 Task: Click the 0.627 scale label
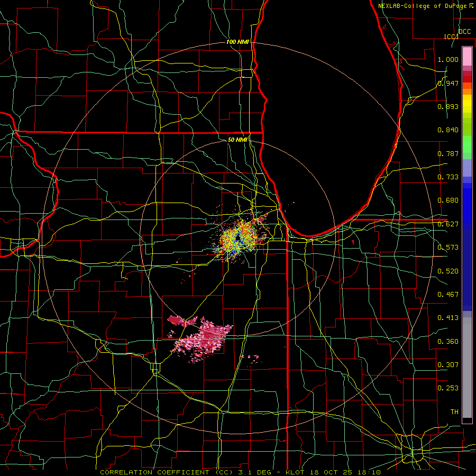point(448,224)
